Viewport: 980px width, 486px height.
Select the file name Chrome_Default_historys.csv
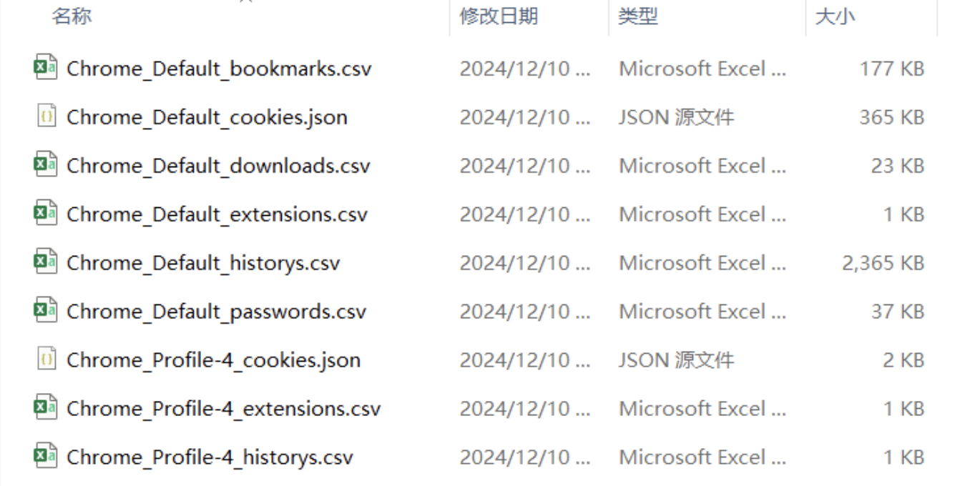click(203, 263)
